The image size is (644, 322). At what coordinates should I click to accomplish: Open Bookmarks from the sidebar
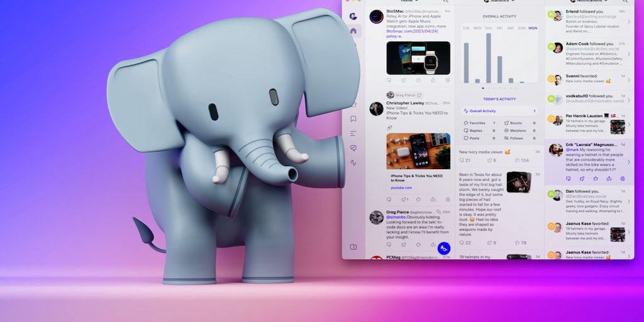pyautogui.click(x=353, y=119)
